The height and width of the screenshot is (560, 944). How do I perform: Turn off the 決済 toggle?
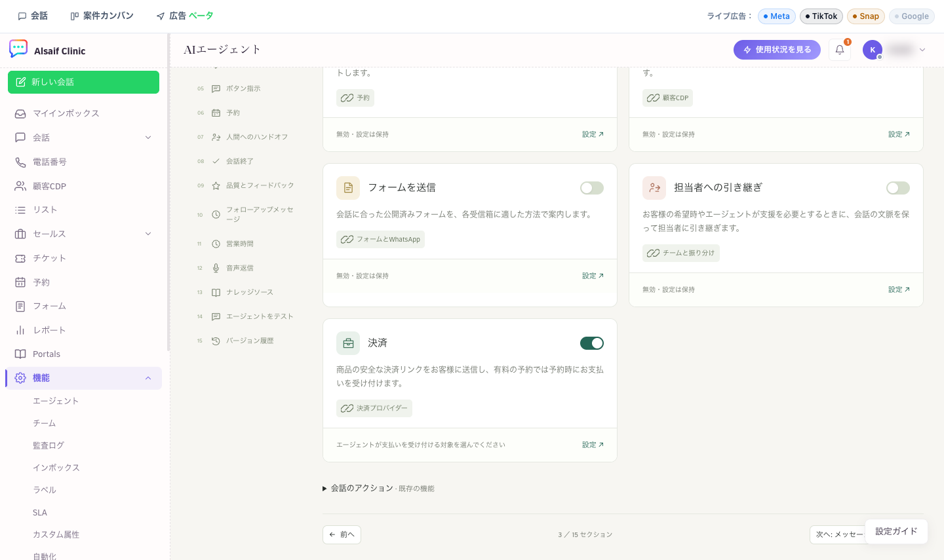pyautogui.click(x=592, y=343)
